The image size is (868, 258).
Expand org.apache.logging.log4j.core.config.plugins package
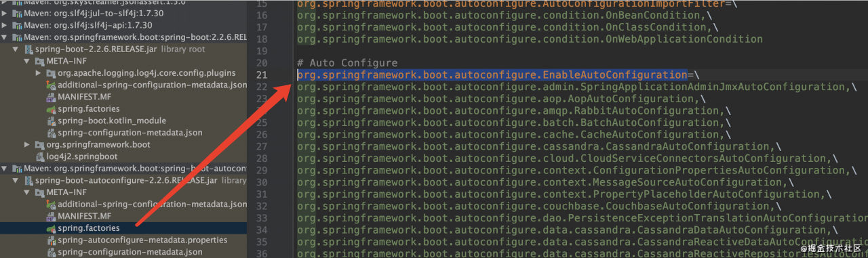[x=39, y=72]
